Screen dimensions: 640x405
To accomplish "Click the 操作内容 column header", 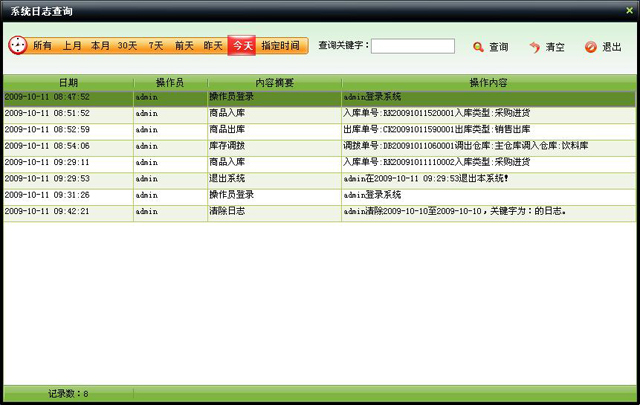I will click(x=487, y=82).
